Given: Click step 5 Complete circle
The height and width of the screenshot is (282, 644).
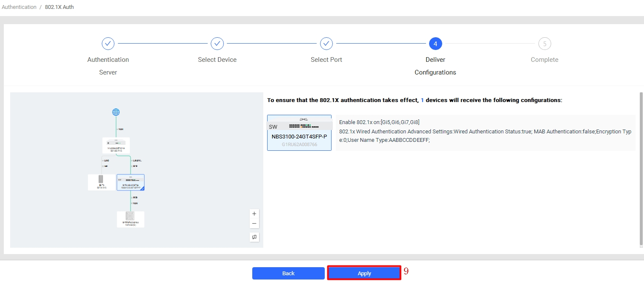Looking at the screenshot, I should tap(544, 44).
